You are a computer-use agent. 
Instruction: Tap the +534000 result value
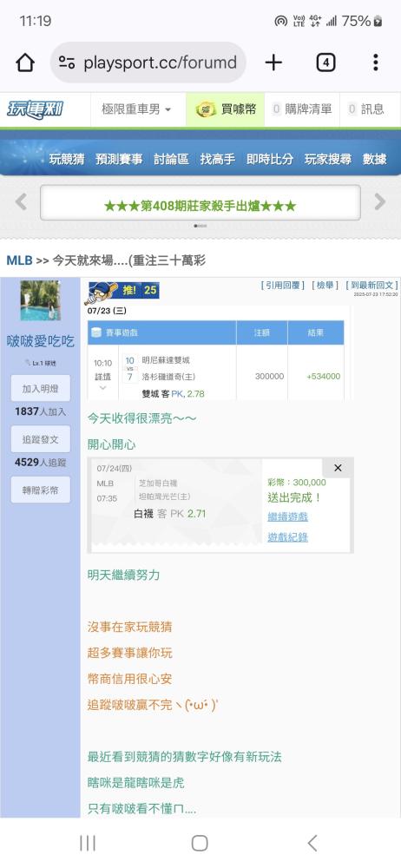[x=323, y=377]
